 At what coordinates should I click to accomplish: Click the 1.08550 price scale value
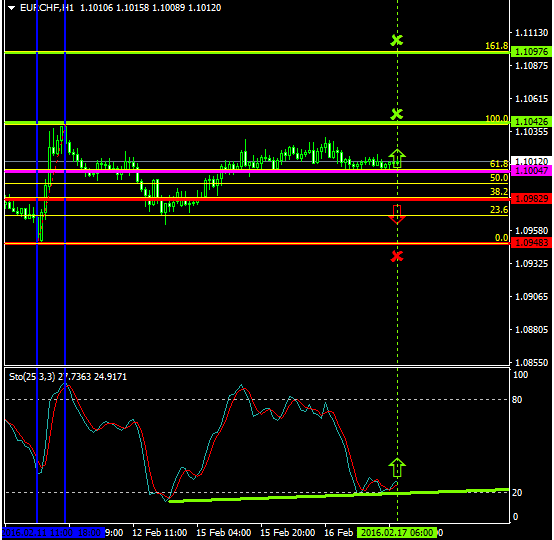531,363
